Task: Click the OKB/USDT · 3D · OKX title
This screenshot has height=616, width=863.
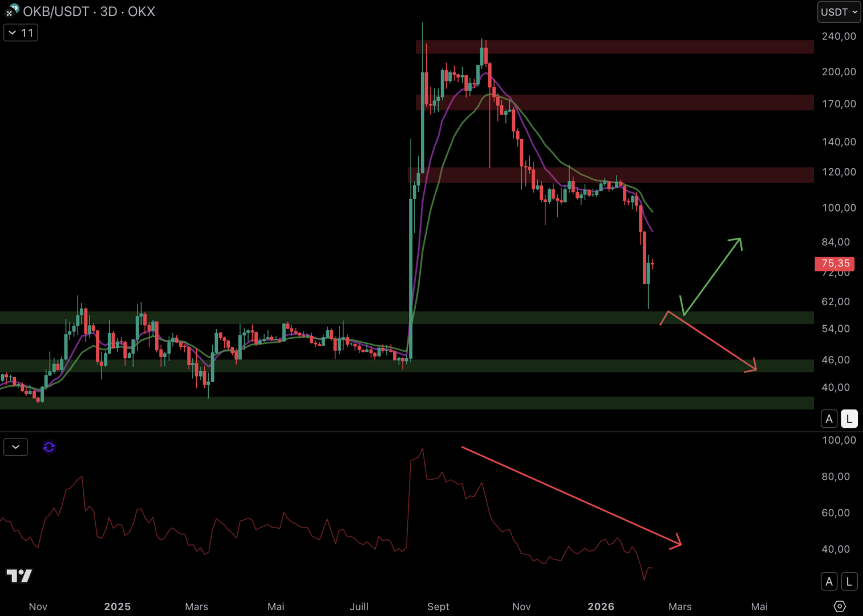Action: click(89, 11)
